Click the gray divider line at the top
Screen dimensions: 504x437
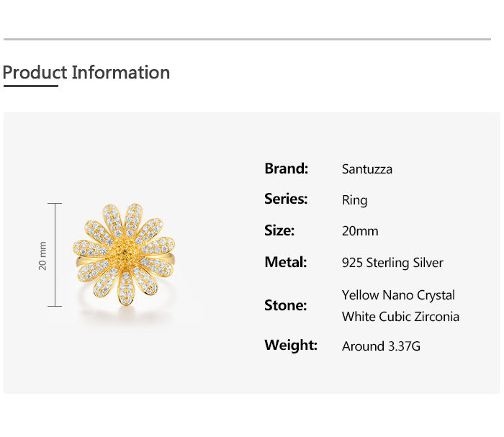click(247, 39)
